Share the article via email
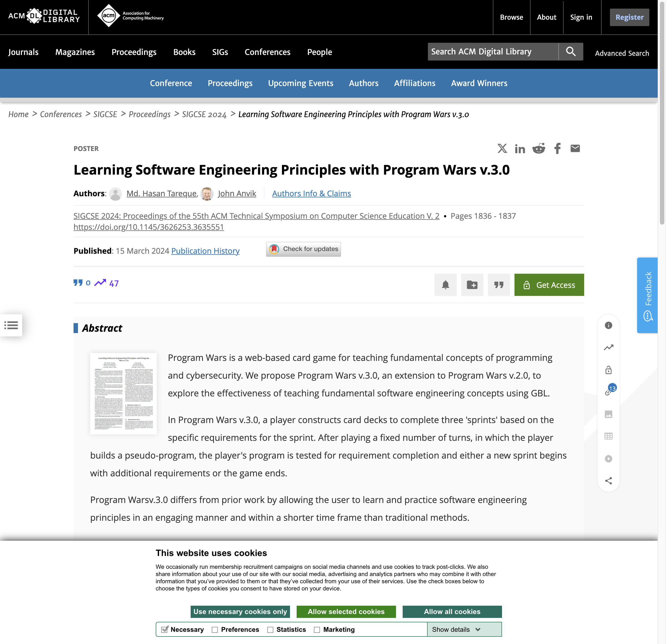This screenshot has height=644, width=666. (x=575, y=148)
